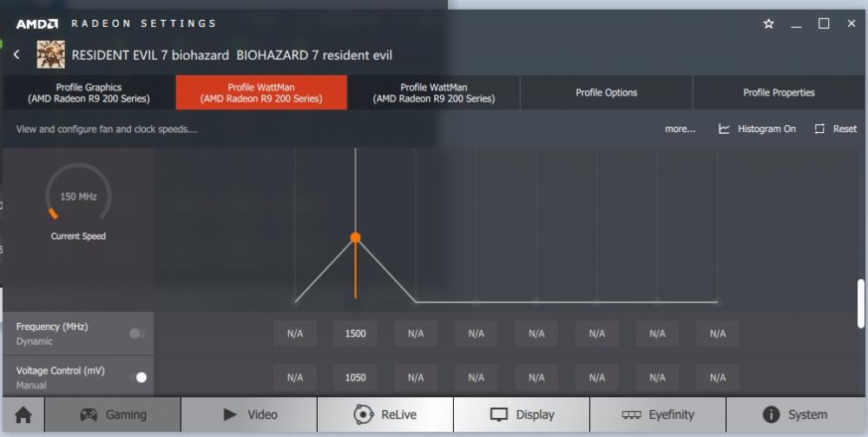868x437 pixels.
Task: Reset the WattMan profile settings
Action: point(835,129)
